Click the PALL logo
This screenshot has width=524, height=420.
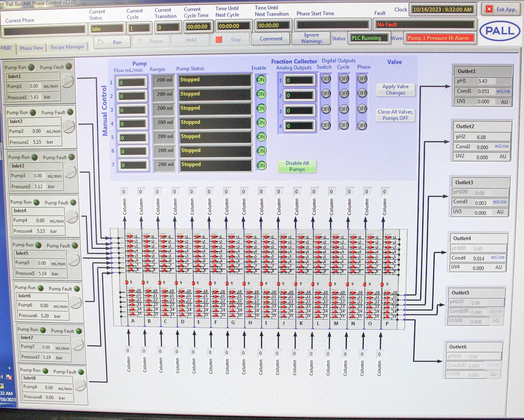(x=500, y=31)
